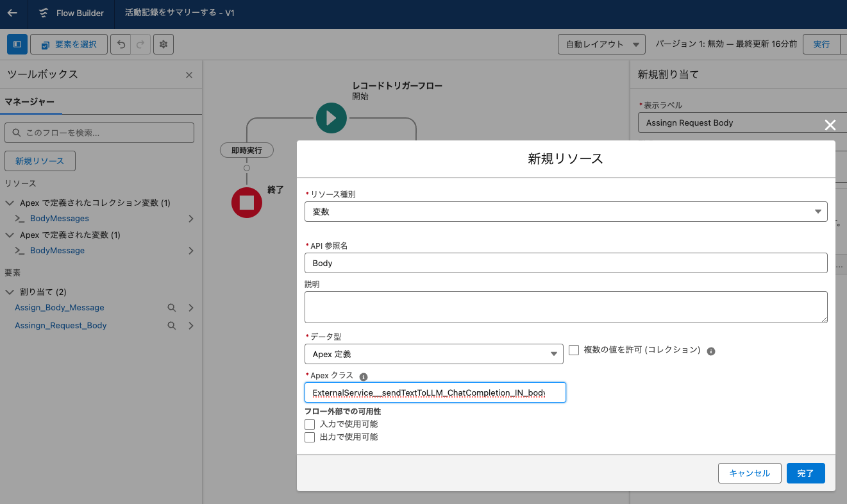Click the magnifier icon beside Assingn_Request_Body

pyautogui.click(x=172, y=326)
